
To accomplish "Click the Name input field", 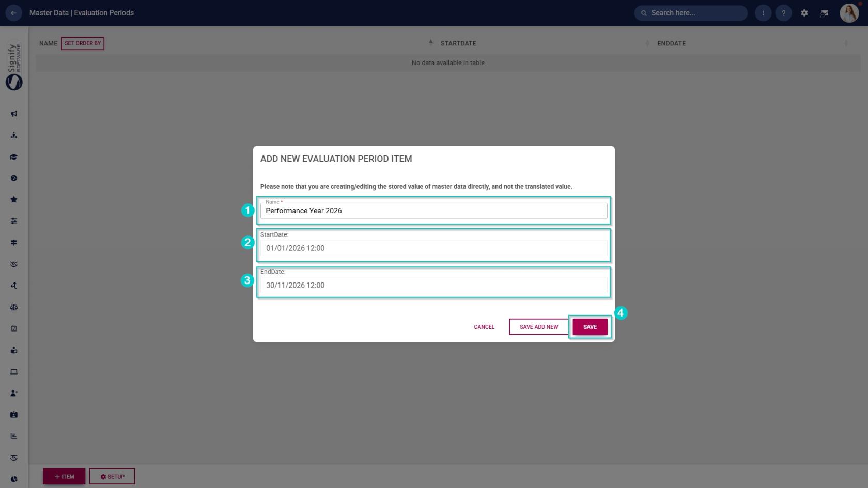I will tap(433, 211).
